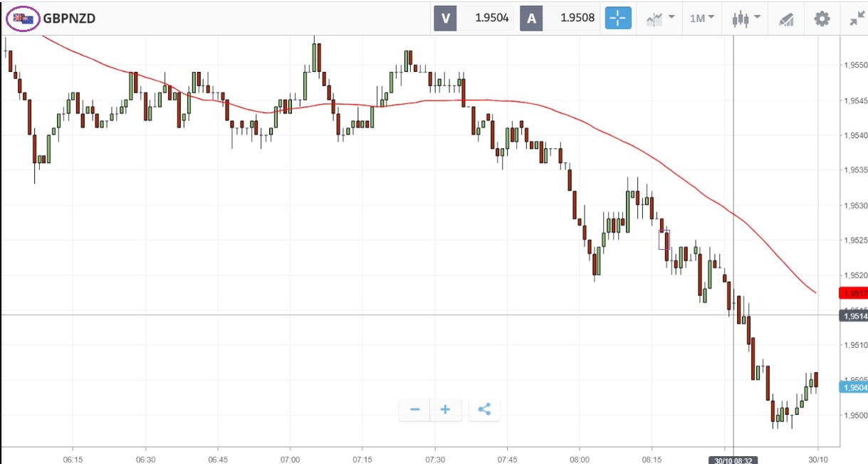
Task: Click the small purple rectangle marker on chart
Action: pyautogui.click(x=664, y=240)
